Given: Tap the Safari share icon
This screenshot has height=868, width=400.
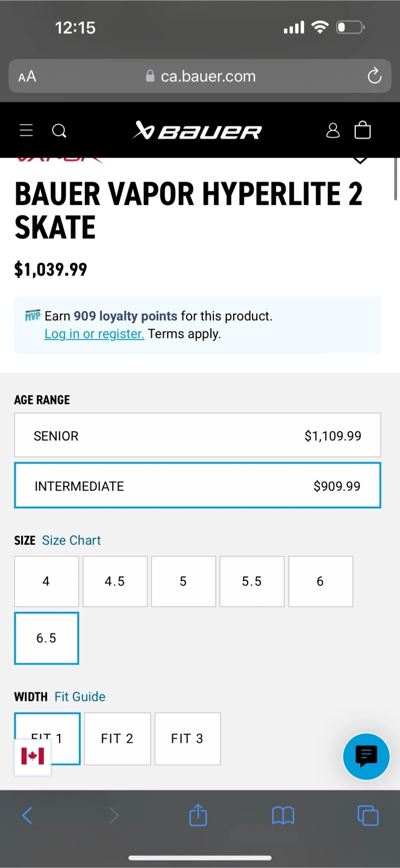Looking at the screenshot, I should coord(198,816).
